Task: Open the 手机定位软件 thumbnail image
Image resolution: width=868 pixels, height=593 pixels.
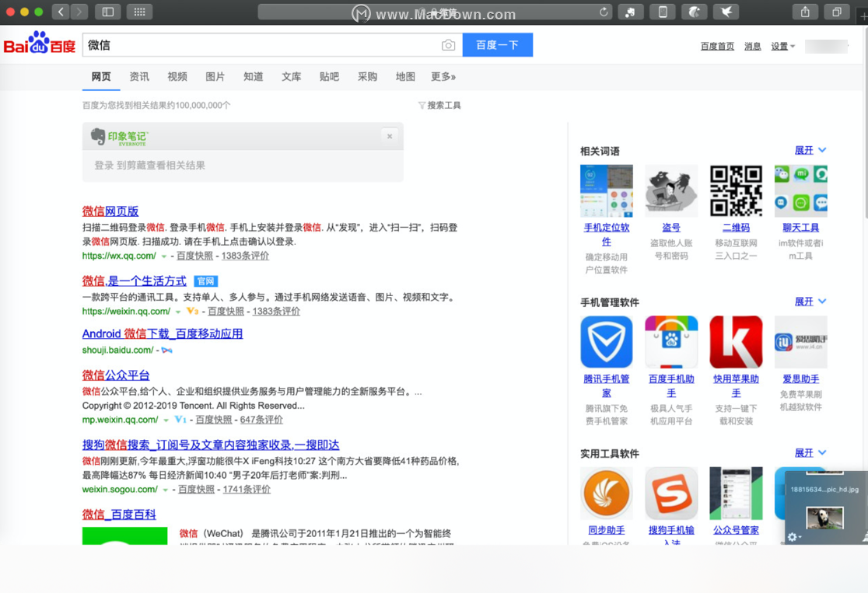Action: [x=607, y=191]
